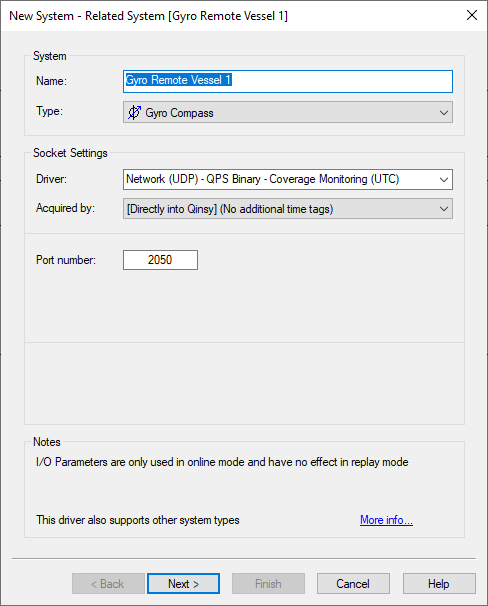Go to the Next wizard page
Viewport: 488px width, 606px height.
tap(184, 584)
